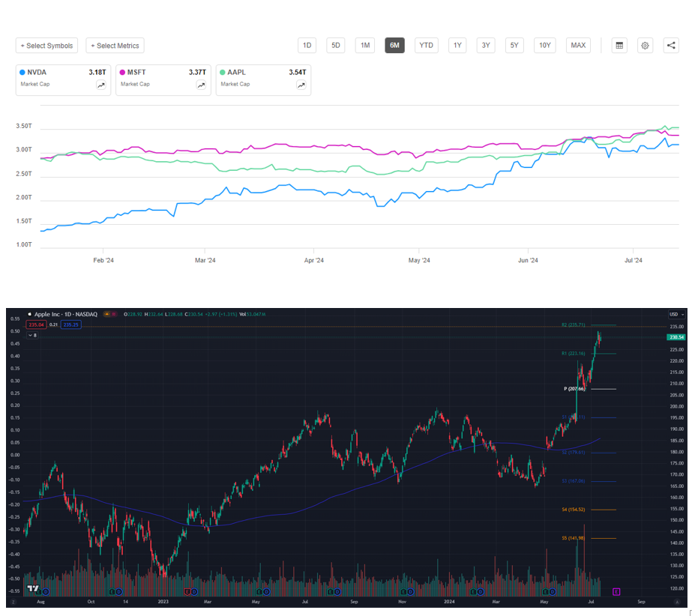Click the 3.54T AAPL market cap value
This screenshot has height=616, width=692.
click(298, 73)
